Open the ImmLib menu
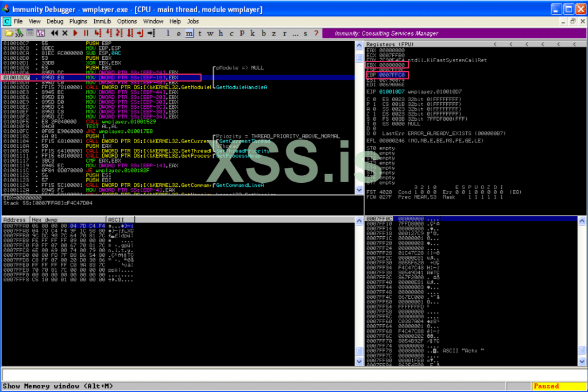 [x=102, y=21]
